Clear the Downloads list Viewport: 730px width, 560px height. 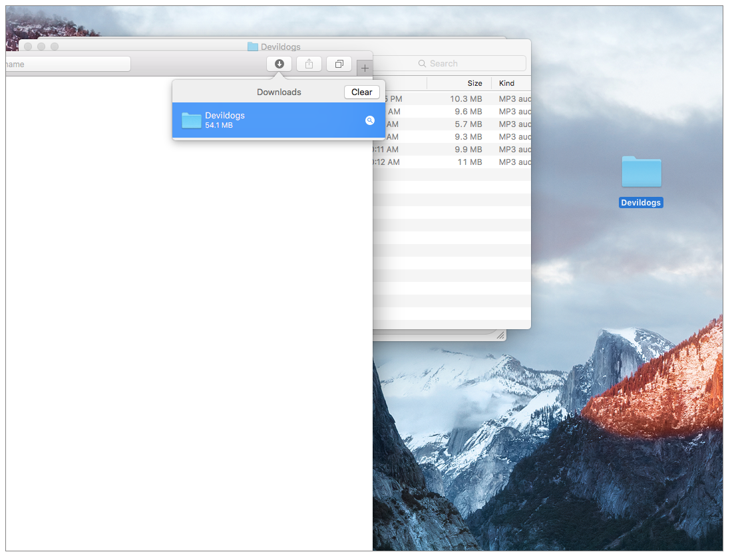(x=361, y=92)
